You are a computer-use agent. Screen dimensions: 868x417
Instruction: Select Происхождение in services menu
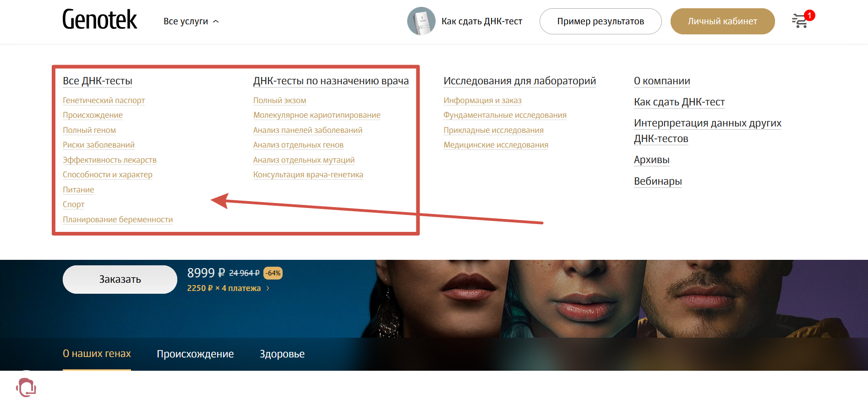tap(93, 115)
